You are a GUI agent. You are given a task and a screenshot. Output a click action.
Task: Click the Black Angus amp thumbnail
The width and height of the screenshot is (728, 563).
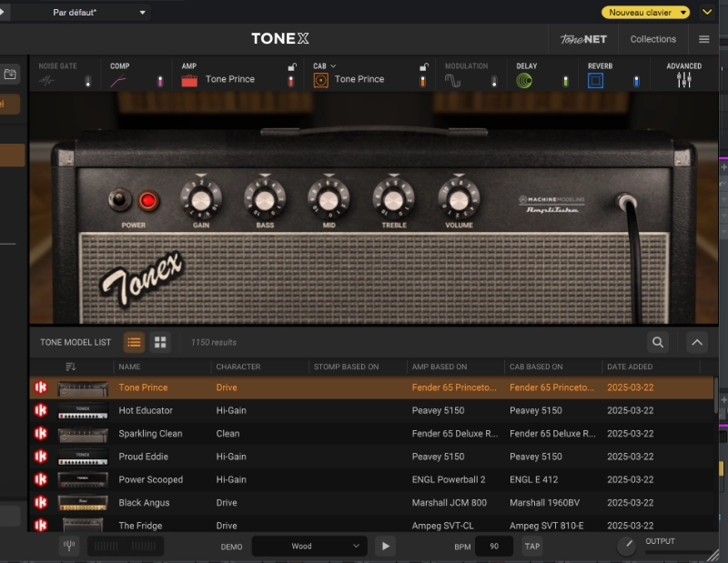coord(83,503)
